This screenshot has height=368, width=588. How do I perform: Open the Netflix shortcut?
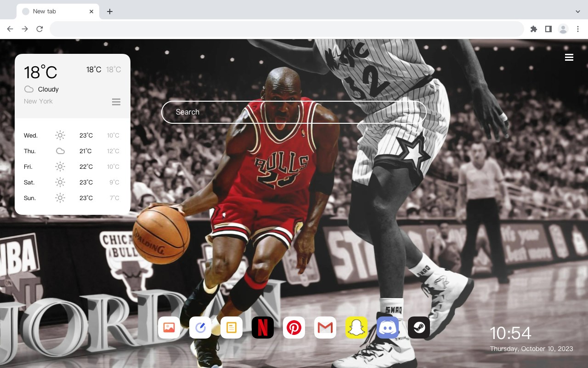click(x=263, y=328)
